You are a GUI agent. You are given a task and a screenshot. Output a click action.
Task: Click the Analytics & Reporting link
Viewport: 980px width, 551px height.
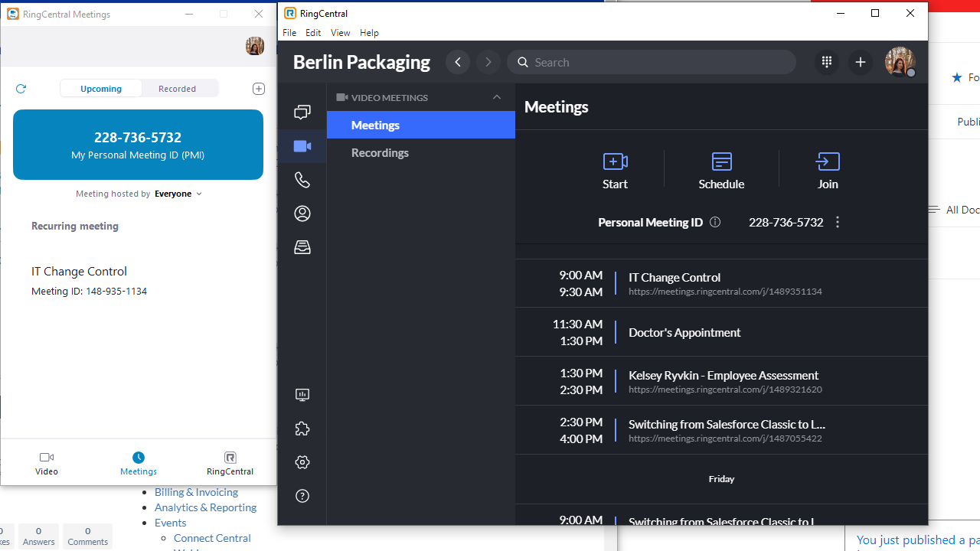pyautogui.click(x=205, y=507)
